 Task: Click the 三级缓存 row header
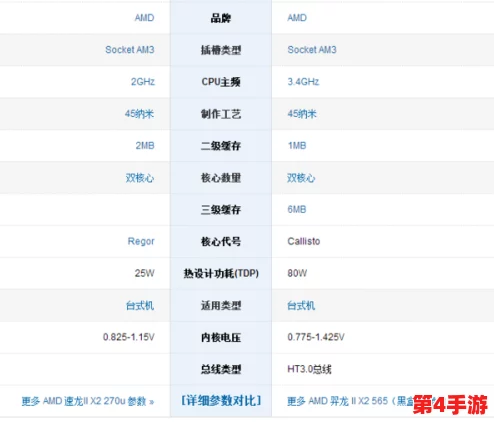click(x=221, y=210)
